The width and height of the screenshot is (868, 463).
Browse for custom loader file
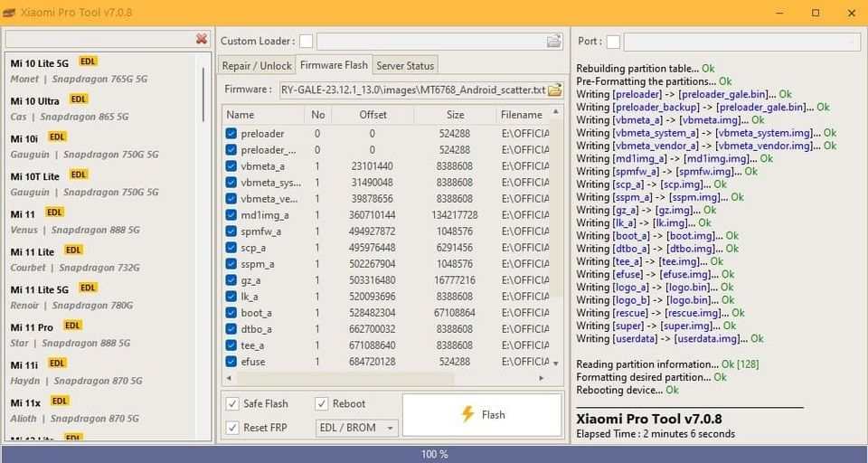click(553, 41)
